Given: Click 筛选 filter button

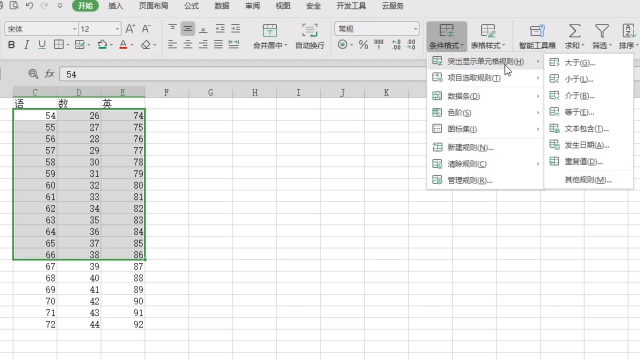Looking at the screenshot, I should pyautogui.click(x=602, y=36).
